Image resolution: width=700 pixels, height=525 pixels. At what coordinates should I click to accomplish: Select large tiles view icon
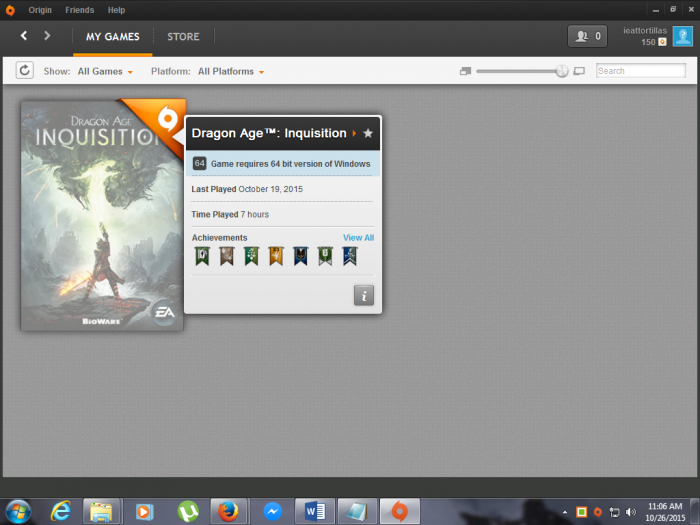click(x=579, y=71)
